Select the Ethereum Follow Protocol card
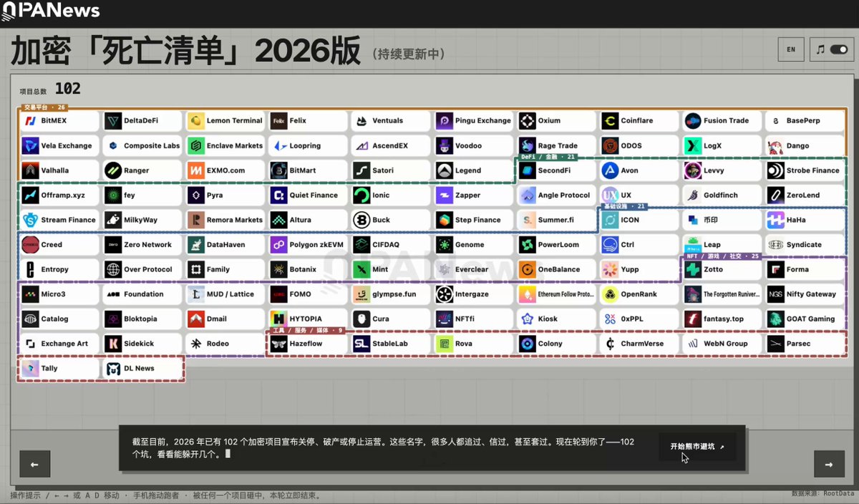The width and height of the screenshot is (859, 504). [556, 294]
